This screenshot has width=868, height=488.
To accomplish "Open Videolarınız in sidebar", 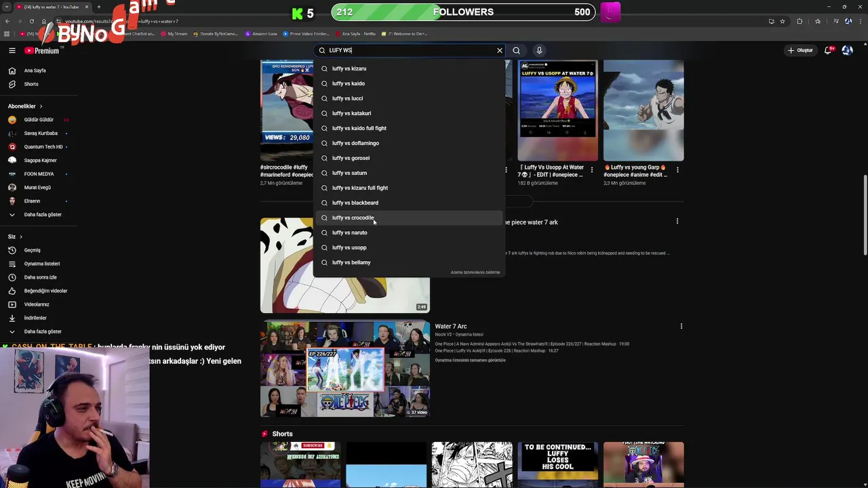I will tap(37, 304).
